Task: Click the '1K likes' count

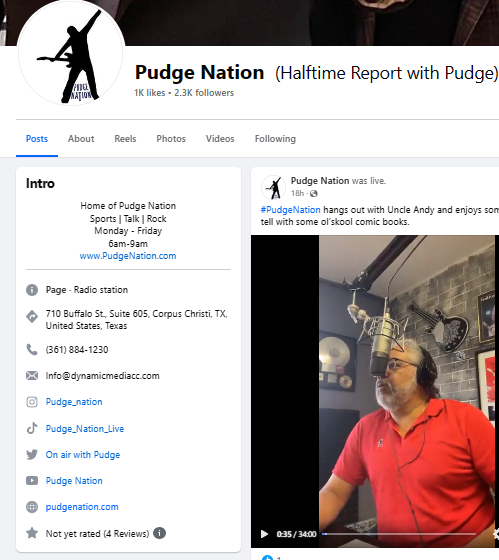Action: point(150,93)
